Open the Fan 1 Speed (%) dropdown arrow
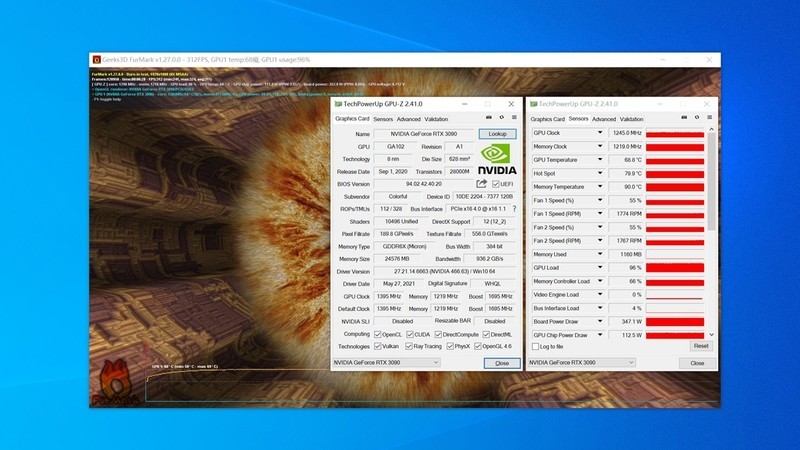Viewport: 800px width, 450px height. tap(600, 200)
